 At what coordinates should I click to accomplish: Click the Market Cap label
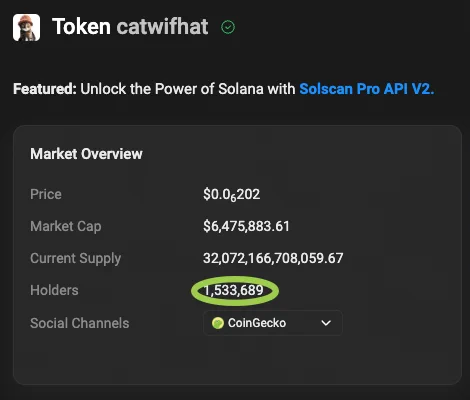tap(66, 227)
